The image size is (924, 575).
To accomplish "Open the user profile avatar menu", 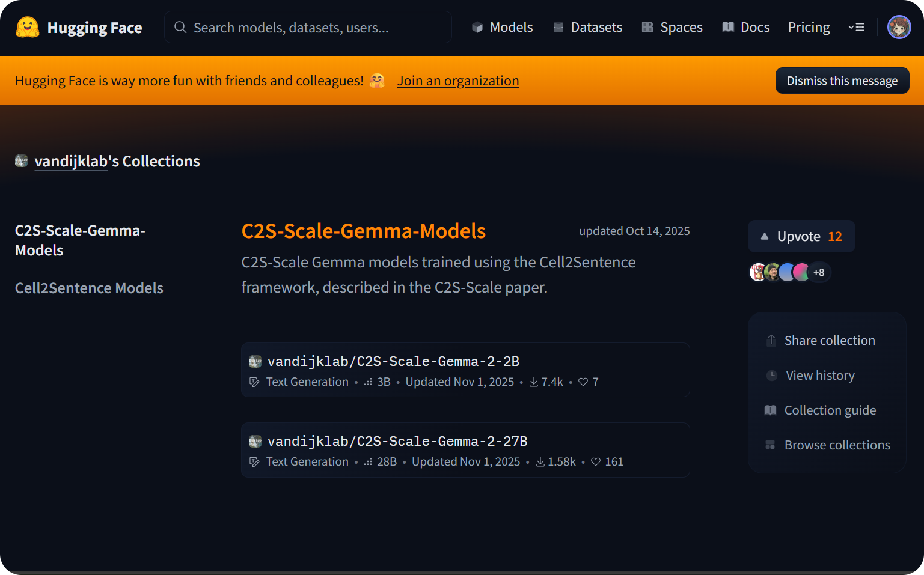I will click(x=899, y=27).
